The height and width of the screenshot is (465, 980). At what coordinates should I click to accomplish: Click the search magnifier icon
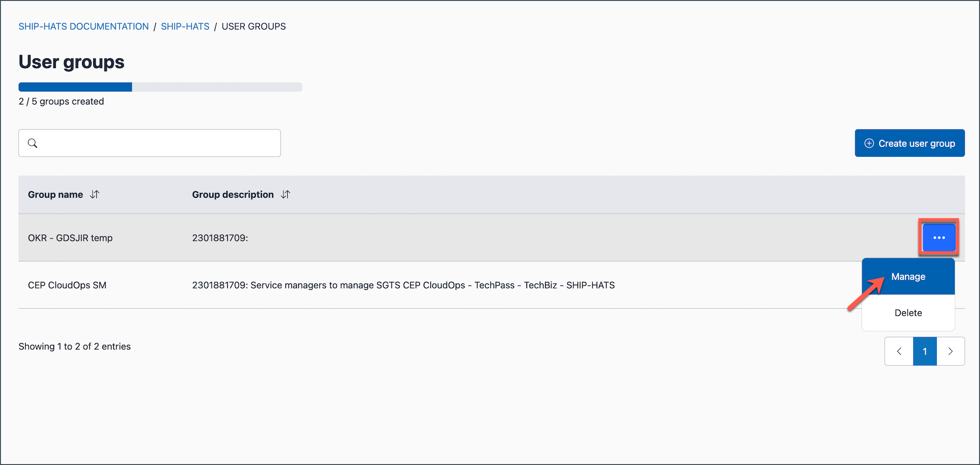(33, 143)
